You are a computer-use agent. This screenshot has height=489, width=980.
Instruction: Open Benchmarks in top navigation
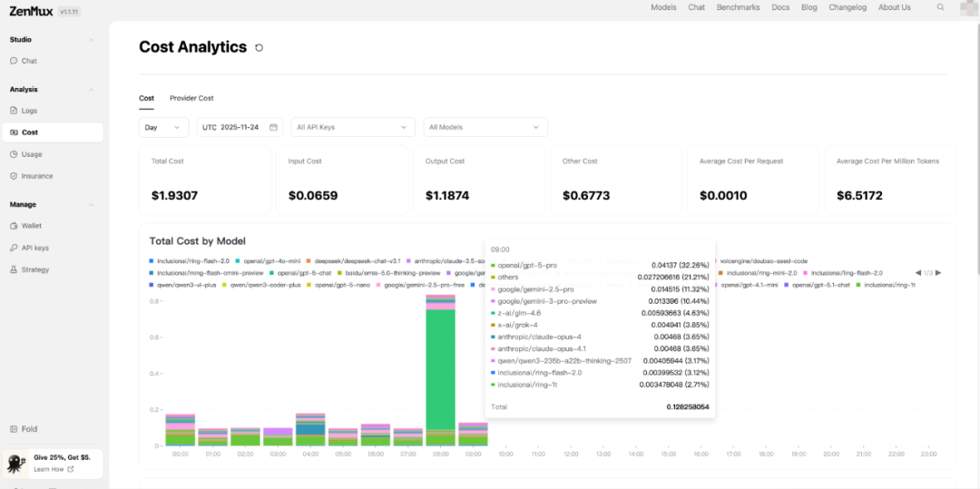(738, 7)
